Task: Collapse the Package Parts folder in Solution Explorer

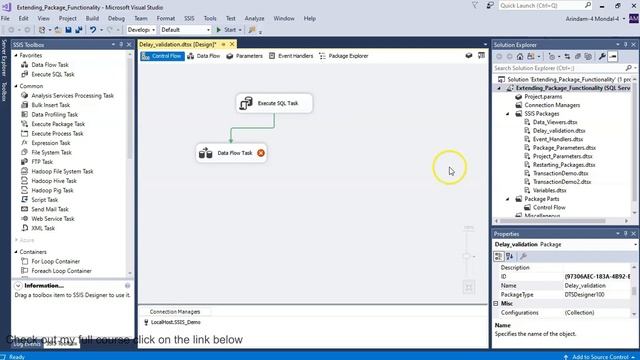Action: [x=508, y=199]
